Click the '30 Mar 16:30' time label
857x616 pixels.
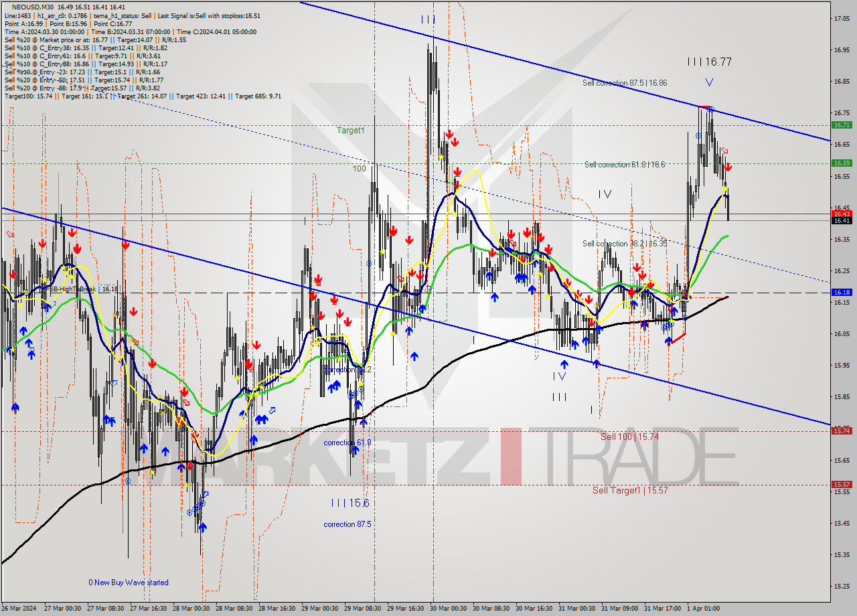(534, 609)
